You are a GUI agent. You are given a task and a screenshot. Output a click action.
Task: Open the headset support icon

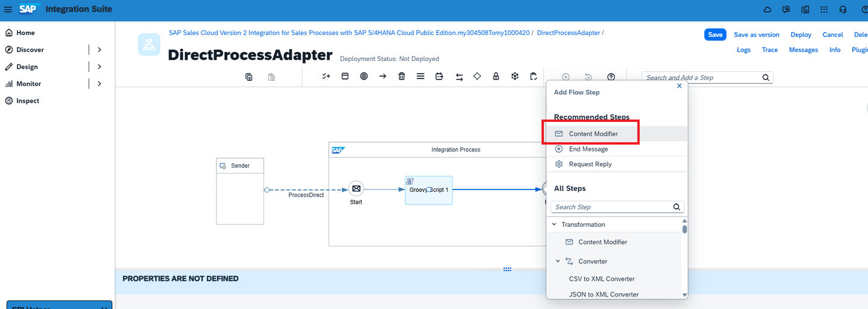[x=843, y=9]
